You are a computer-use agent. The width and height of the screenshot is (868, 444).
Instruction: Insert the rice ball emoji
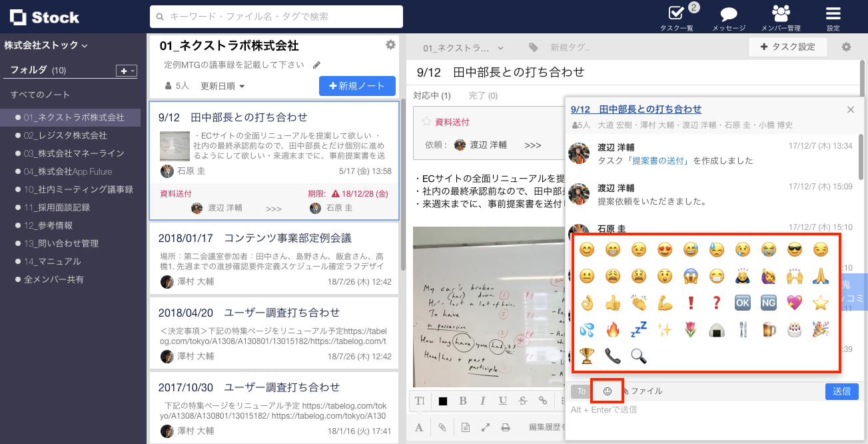click(x=717, y=329)
